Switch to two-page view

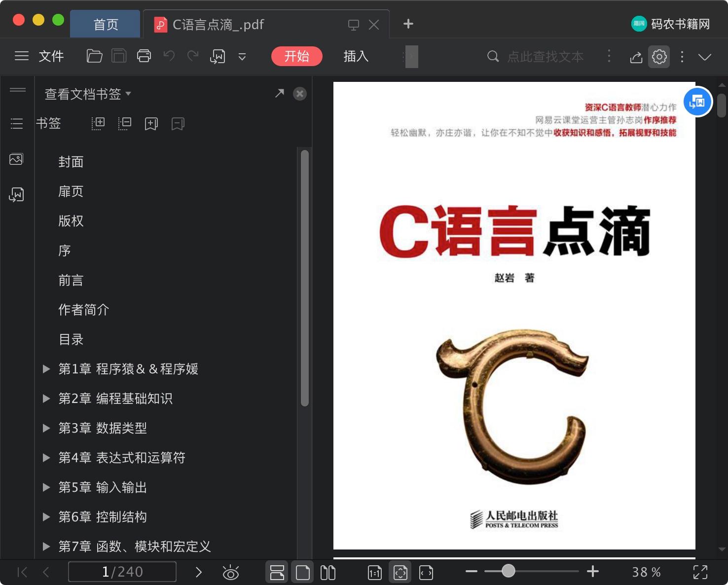pos(328,572)
